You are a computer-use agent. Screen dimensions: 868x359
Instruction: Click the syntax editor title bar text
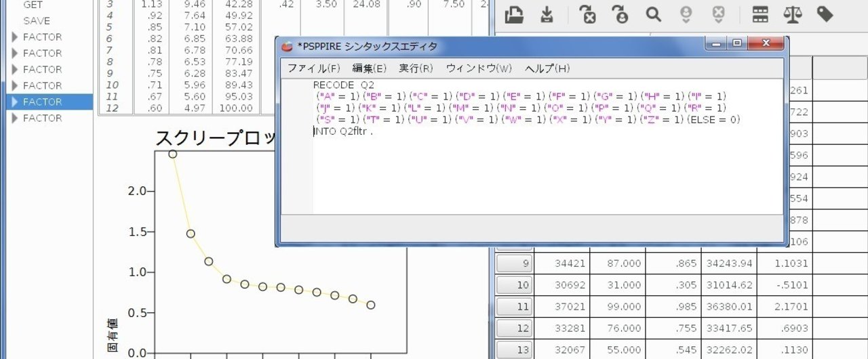(x=368, y=46)
